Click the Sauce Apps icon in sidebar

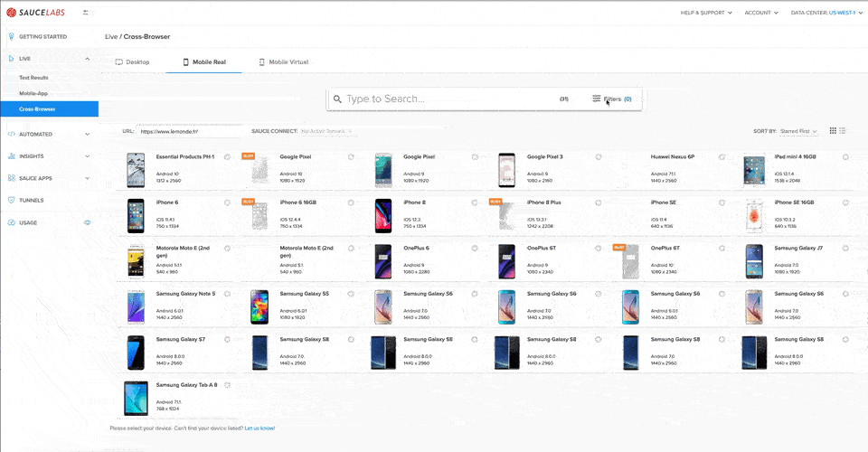click(11, 178)
